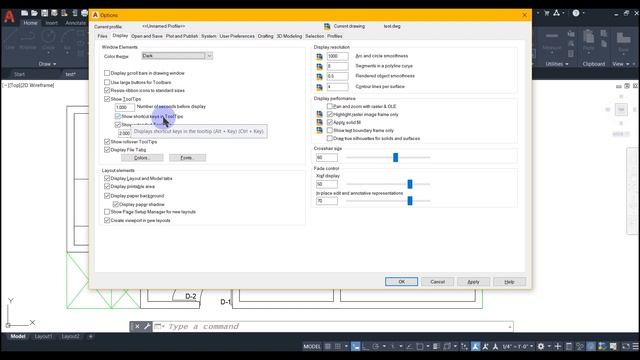Switch to the Files tab
The height and width of the screenshot is (360, 640).
coord(102,36)
